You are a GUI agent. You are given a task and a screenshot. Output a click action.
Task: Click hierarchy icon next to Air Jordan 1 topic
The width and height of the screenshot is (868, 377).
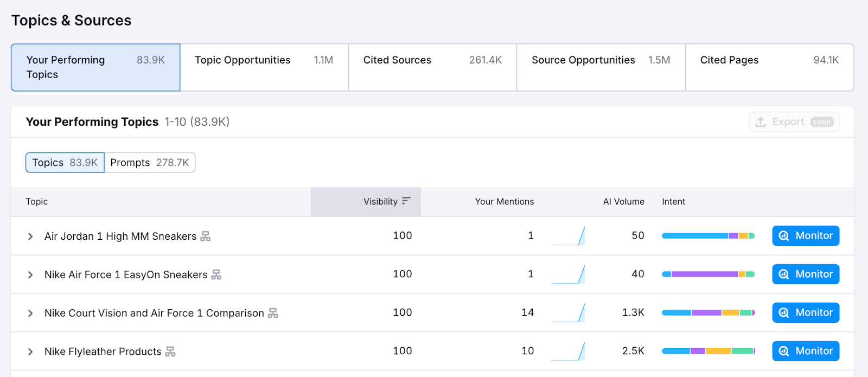205,237
